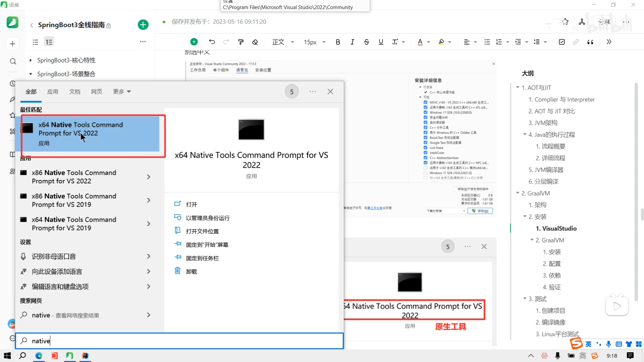Select the format painter tool
644x362 pixels.
point(240,42)
